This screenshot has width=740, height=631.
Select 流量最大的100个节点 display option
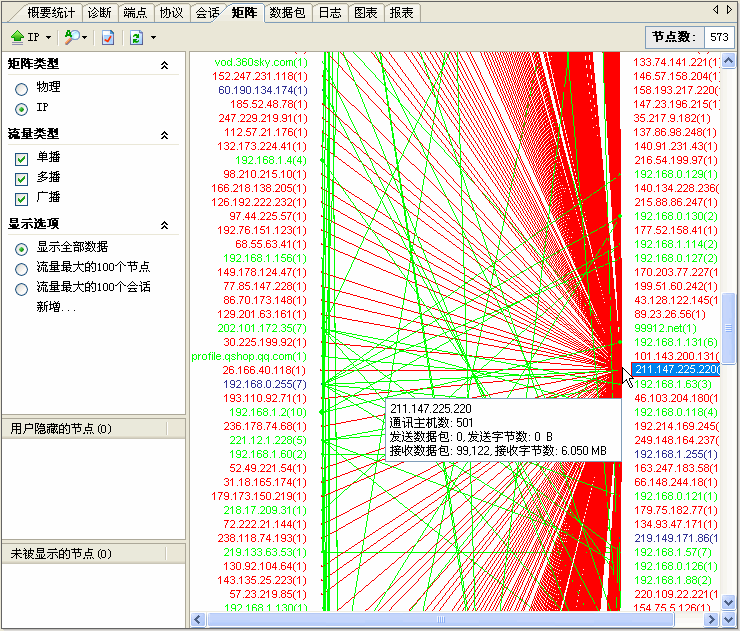coord(21,268)
